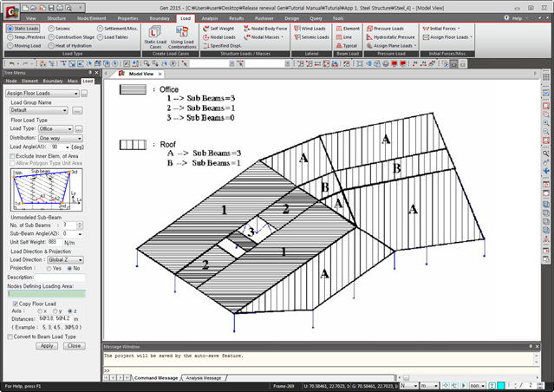The width and height of the screenshot is (554, 392).
Task: Click the cyan color square in status bar
Action: tap(500, 386)
